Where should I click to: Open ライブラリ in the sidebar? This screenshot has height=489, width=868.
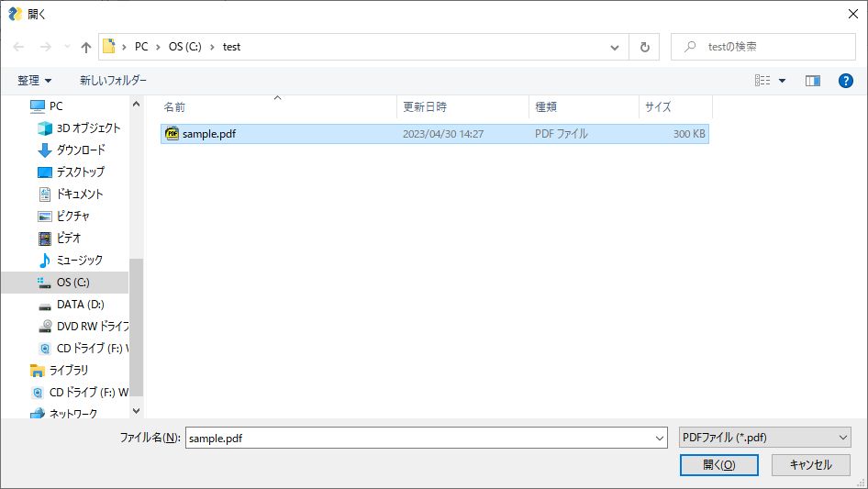(x=59, y=370)
